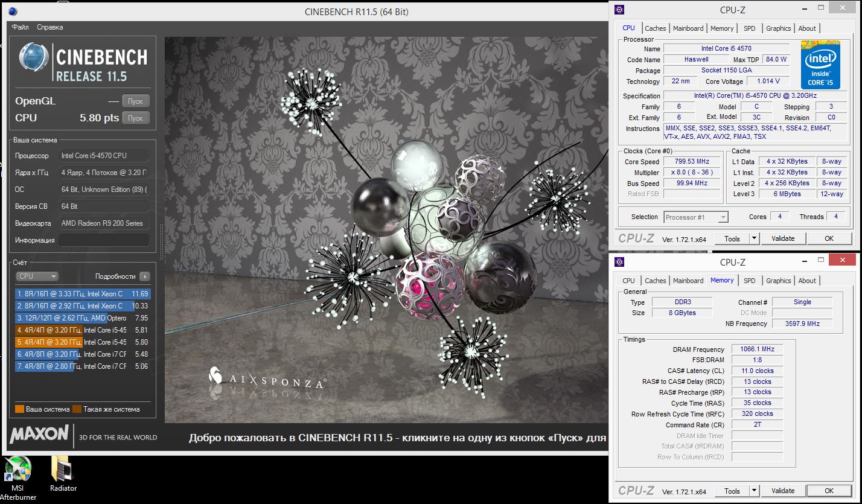Click Tools button in bottom CPU-Z
The height and width of the screenshot is (504, 862).
tap(732, 491)
